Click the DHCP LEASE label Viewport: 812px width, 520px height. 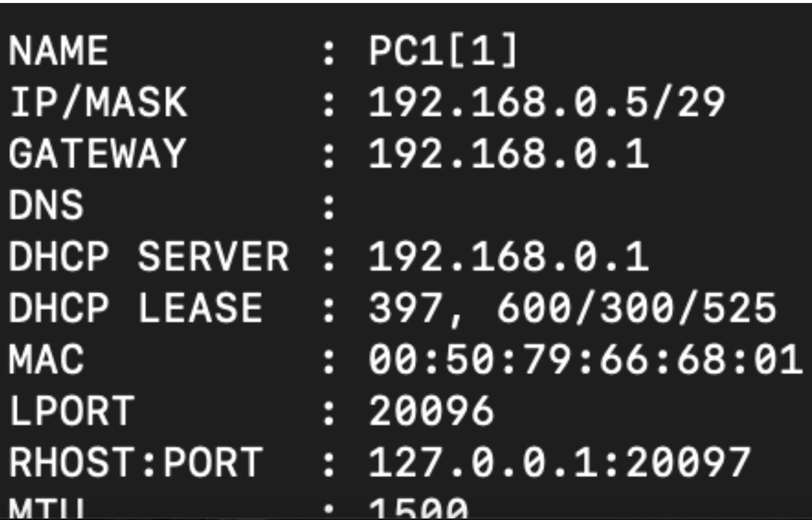click(136, 308)
